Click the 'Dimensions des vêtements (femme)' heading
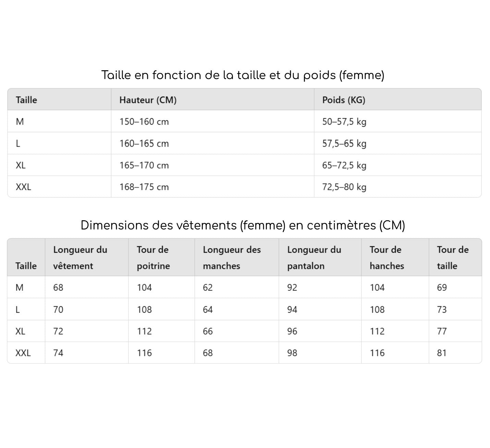 (x=243, y=225)
